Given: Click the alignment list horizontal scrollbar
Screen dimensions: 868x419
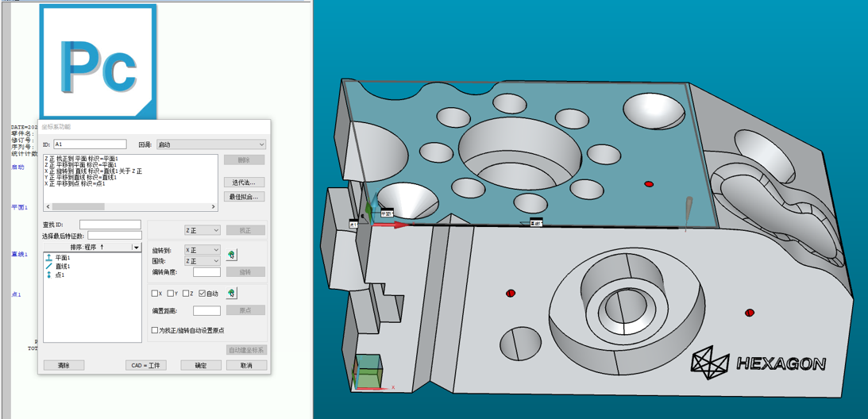Looking at the screenshot, I should click(131, 207).
